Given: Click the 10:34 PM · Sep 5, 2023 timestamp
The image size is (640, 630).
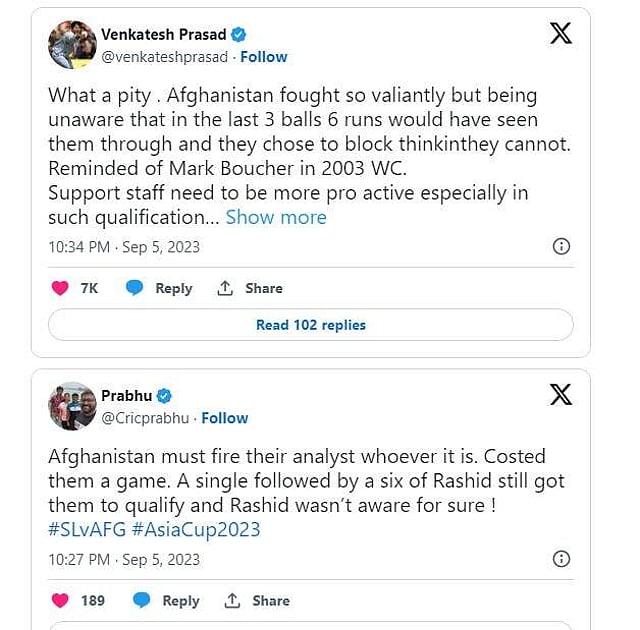Looking at the screenshot, I should (x=124, y=247).
